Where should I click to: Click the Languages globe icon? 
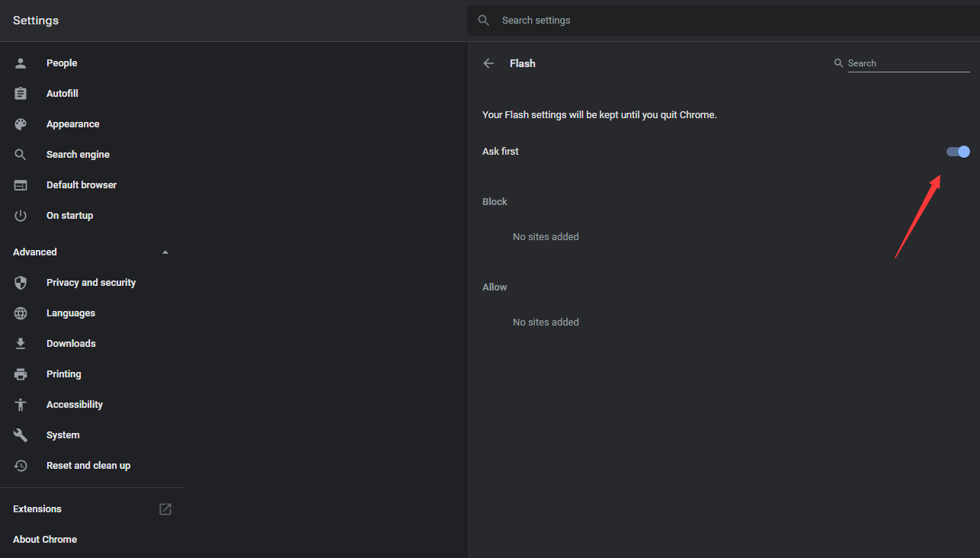pos(21,313)
